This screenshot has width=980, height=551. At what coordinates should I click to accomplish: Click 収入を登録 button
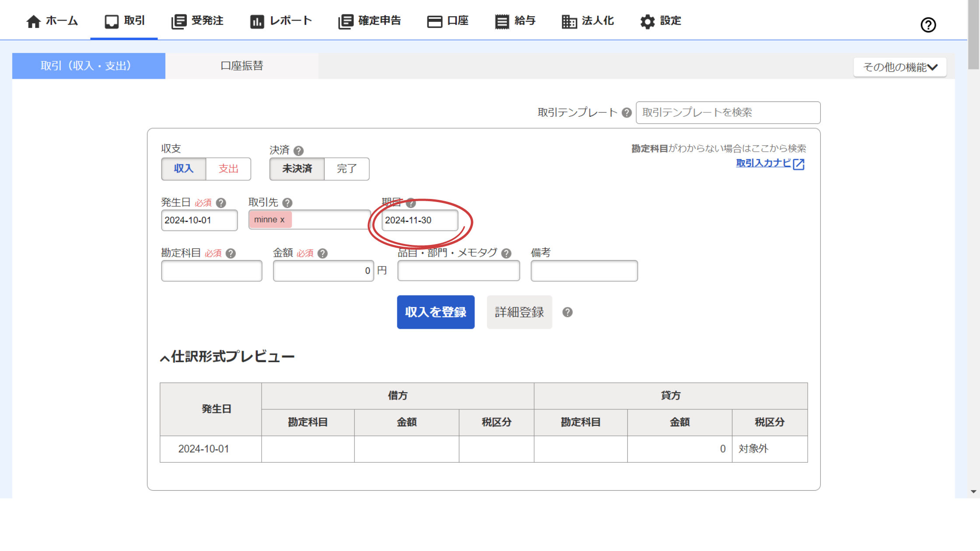coord(435,312)
